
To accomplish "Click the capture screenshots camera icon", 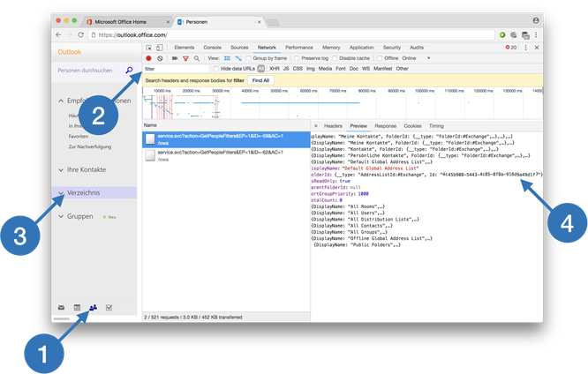I will [175, 58].
